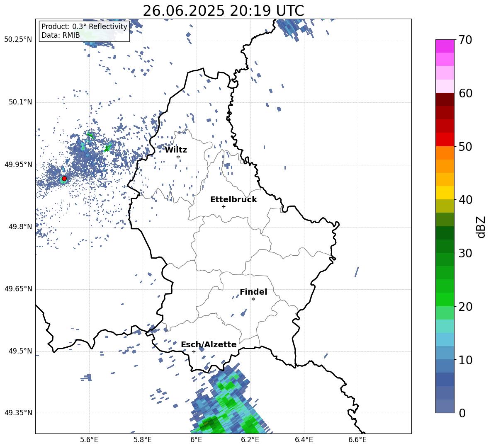Click the 49.65°N latitude label

point(18,288)
